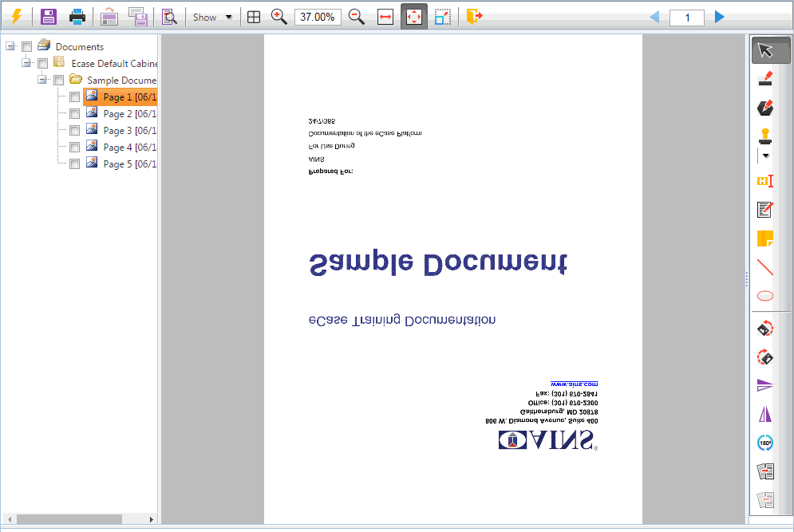Click the rotate counterclockwise icon
The height and width of the screenshot is (532, 794).
tap(765, 328)
